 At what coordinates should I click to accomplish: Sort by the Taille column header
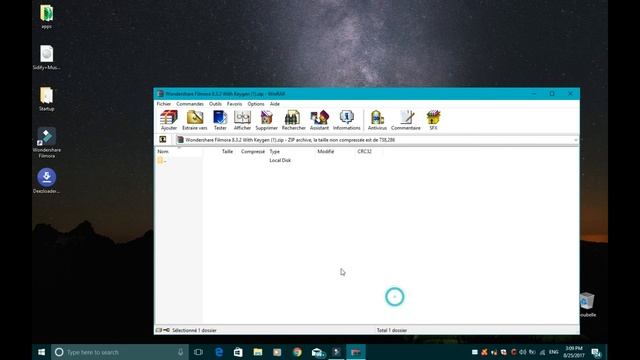click(227, 151)
